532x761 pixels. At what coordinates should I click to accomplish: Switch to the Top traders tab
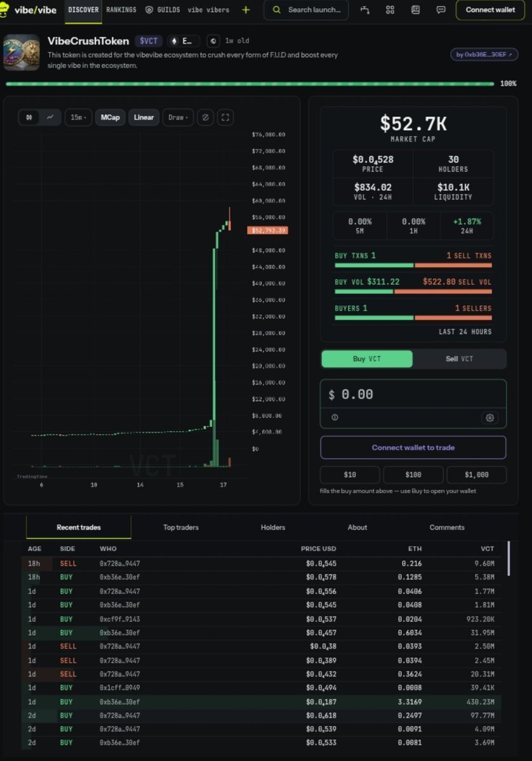[181, 527]
